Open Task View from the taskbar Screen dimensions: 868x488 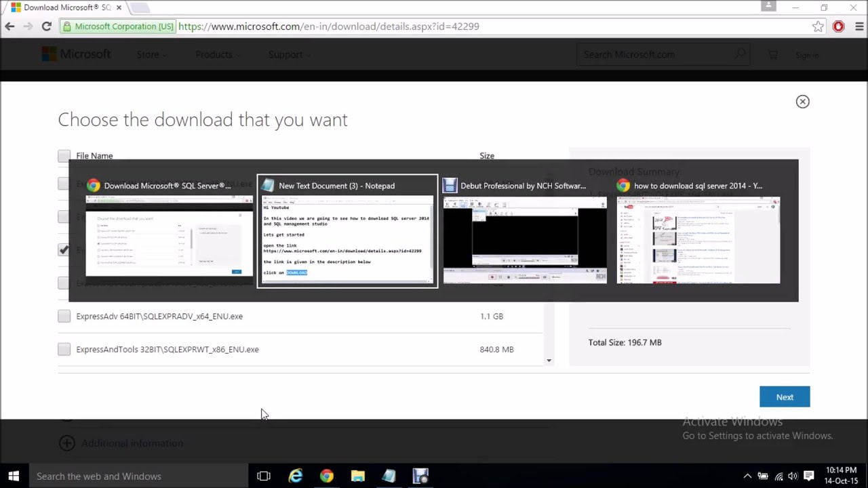pos(264,476)
